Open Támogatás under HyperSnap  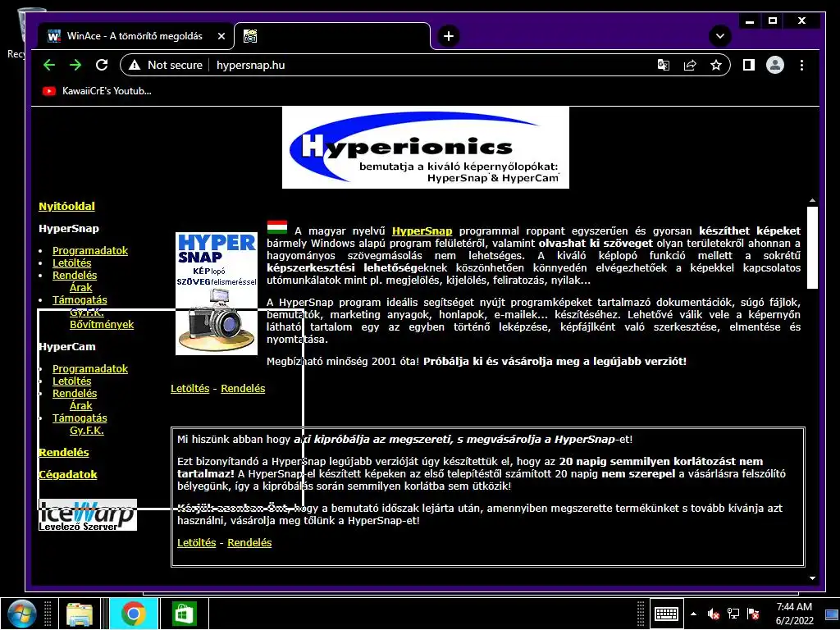click(80, 300)
